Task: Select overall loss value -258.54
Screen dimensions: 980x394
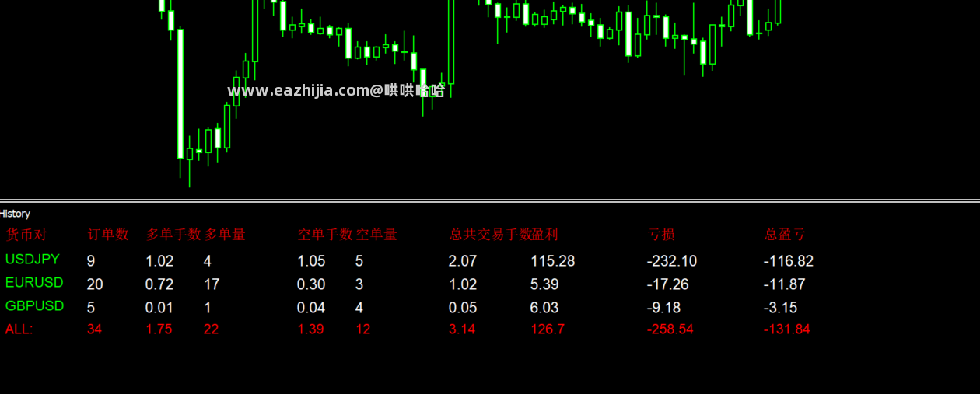Action: [x=670, y=329]
